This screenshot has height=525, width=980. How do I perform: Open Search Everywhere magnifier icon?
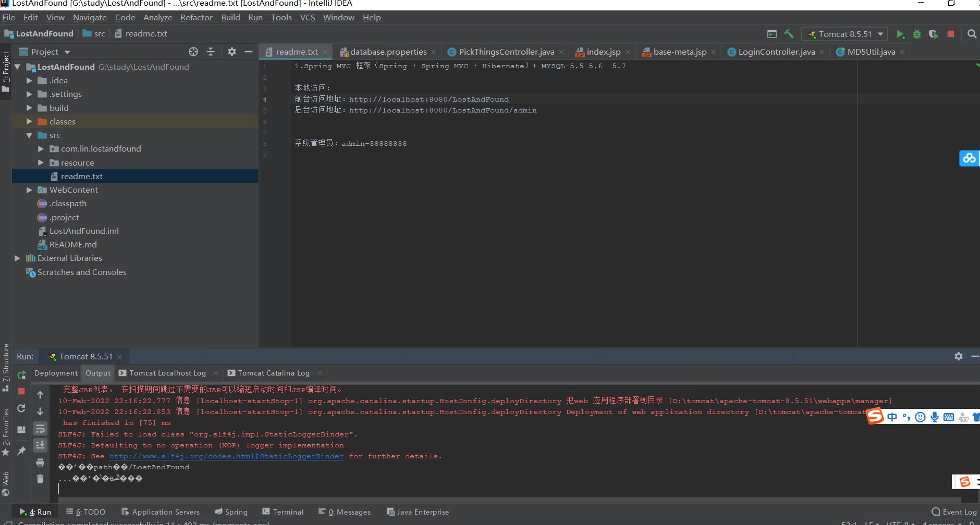[x=972, y=34]
